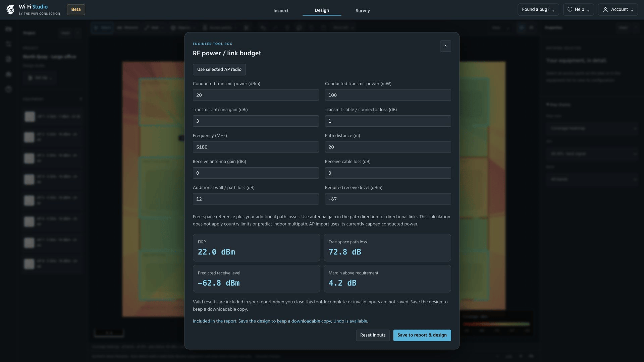644x362 pixels.
Task: Click the Required receive level field
Action: pos(388,199)
